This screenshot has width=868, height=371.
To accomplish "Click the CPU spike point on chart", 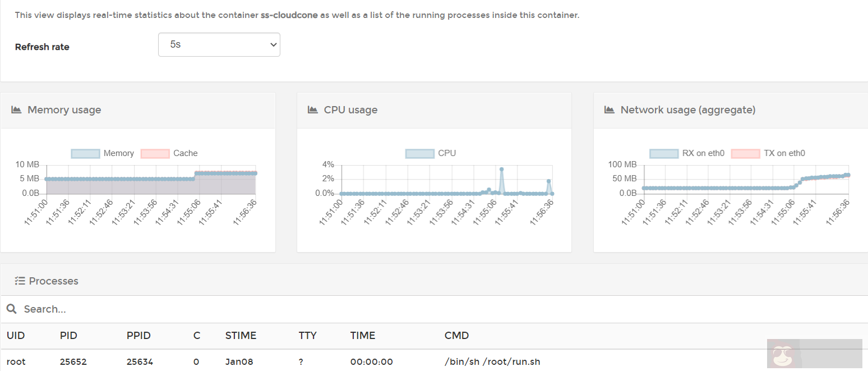I will click(x=501, y=169).
